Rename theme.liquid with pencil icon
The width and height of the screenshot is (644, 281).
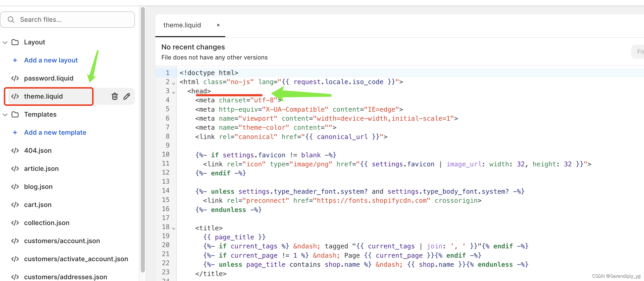tap(127, 96)
